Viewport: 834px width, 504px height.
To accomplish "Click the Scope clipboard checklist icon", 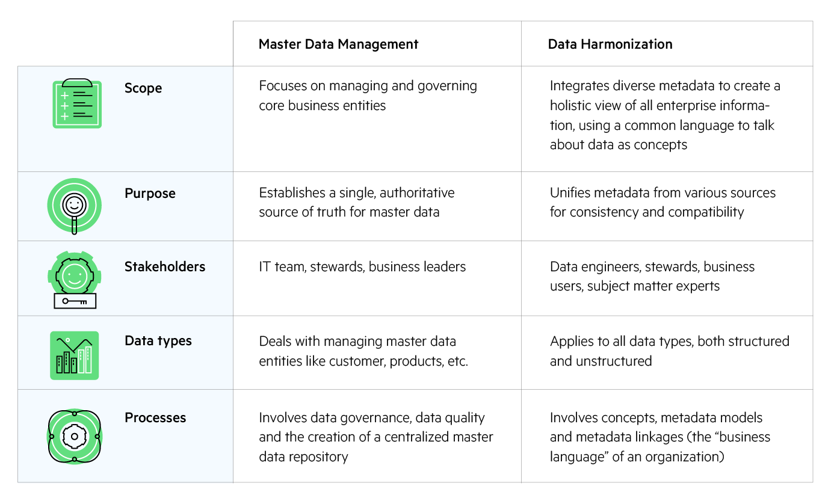I will [x=77, y=103].
